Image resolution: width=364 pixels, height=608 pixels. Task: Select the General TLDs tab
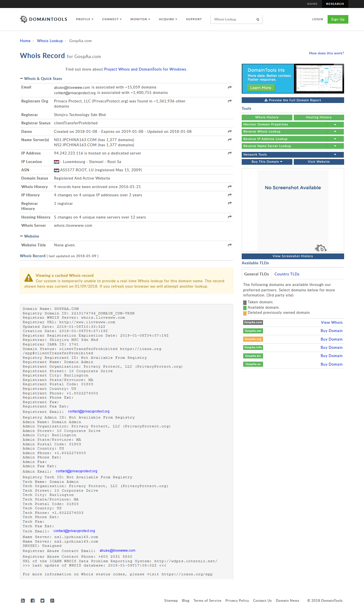pos(257,274)
